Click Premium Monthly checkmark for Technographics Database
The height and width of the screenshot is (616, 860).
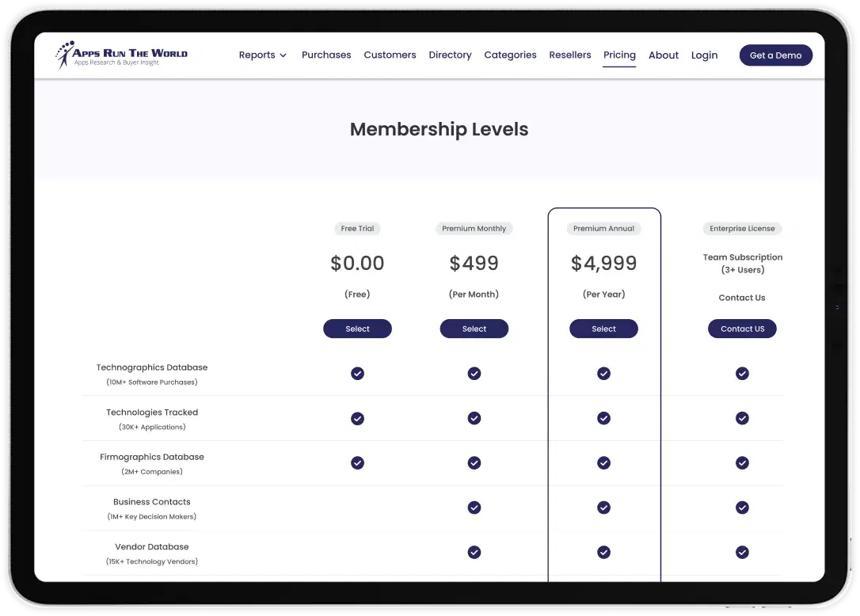tap(474, 374)
